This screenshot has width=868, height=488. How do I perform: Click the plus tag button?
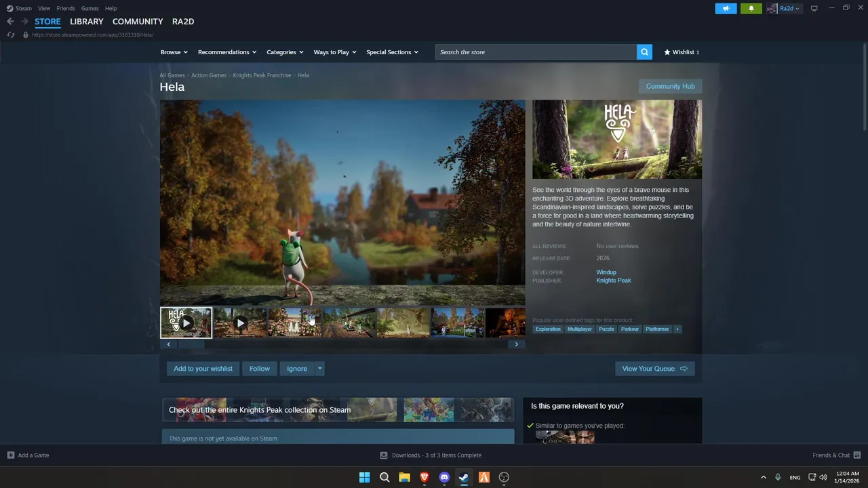pyautogui.click(x=677, y=329)
